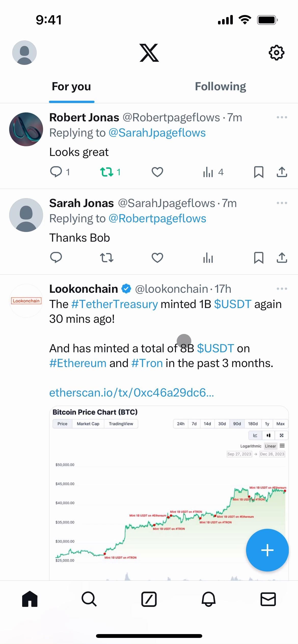Toggle repost on Robert Jonas's reply

tap(107, 172)
